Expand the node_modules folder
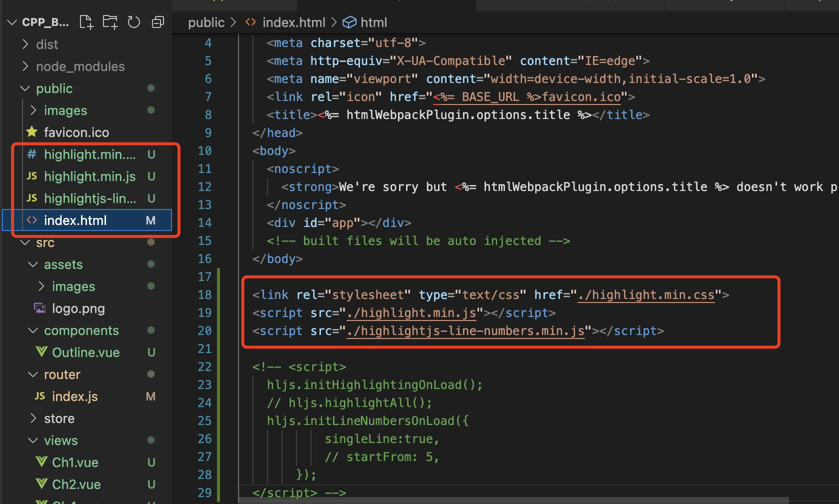 click(x=25, y=66)
